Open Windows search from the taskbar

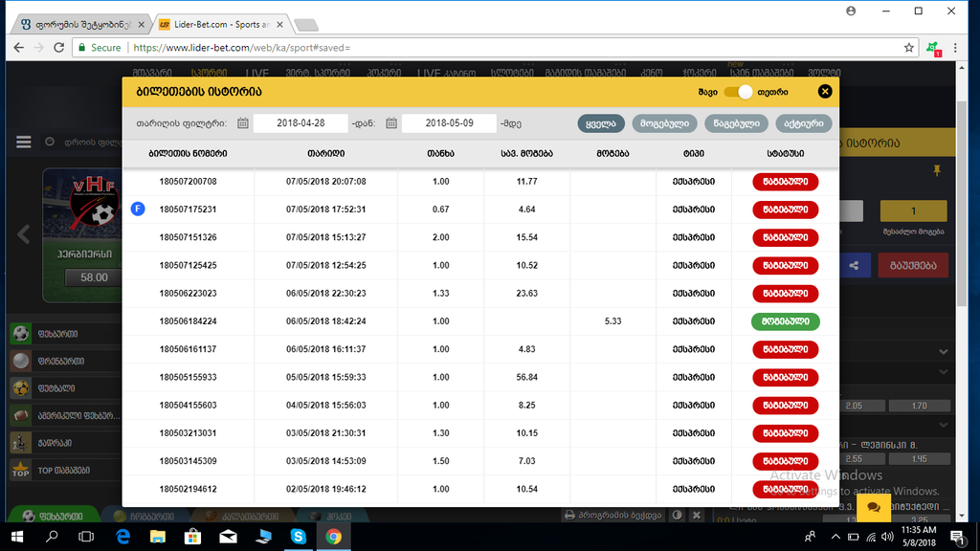[52, 537]
